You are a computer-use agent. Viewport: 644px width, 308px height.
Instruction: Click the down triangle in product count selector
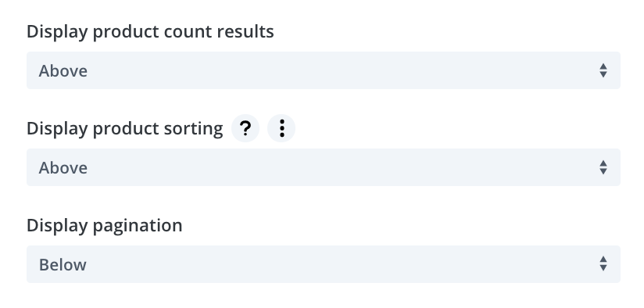click(603, 75)
